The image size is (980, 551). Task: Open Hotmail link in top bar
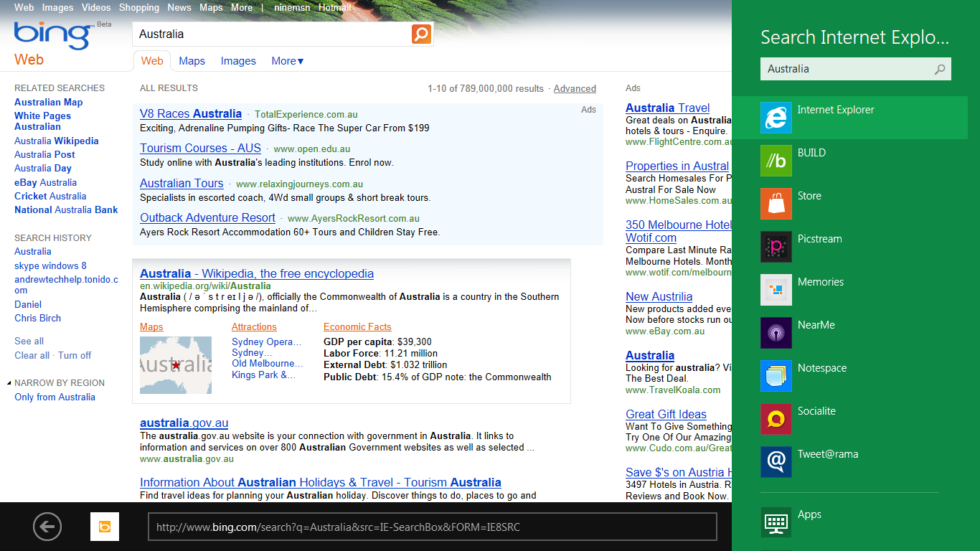(335, 7)
